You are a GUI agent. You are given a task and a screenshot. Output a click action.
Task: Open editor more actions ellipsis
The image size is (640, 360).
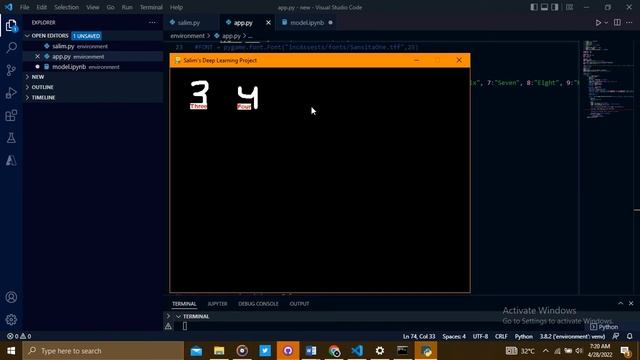[629, 23]
